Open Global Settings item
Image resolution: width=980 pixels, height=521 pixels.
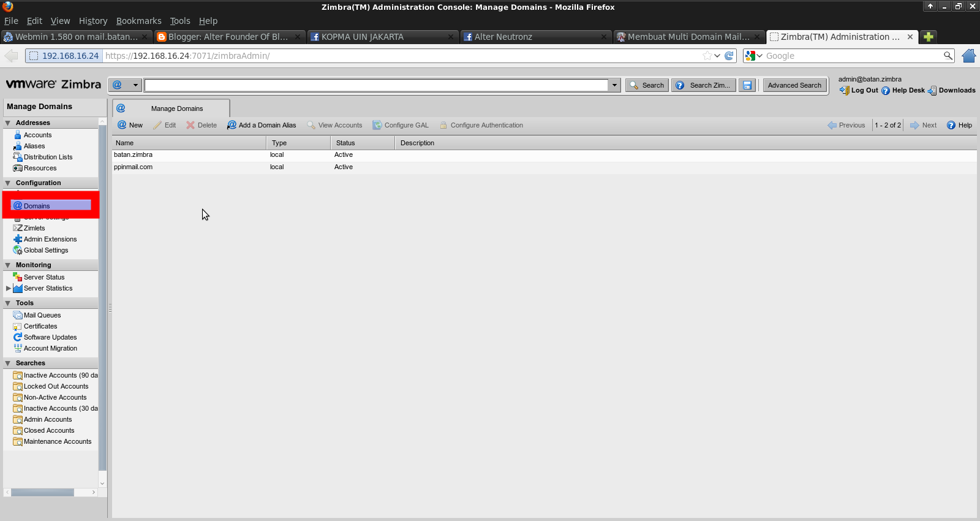(46, 250)
